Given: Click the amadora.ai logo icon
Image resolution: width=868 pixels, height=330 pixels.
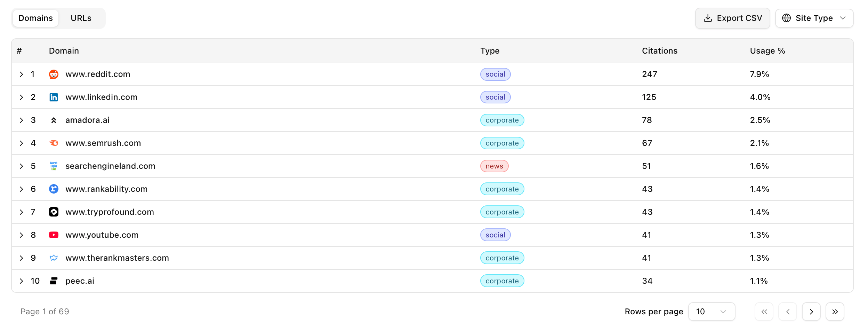Looking at the screenshot, I should 54,120.
